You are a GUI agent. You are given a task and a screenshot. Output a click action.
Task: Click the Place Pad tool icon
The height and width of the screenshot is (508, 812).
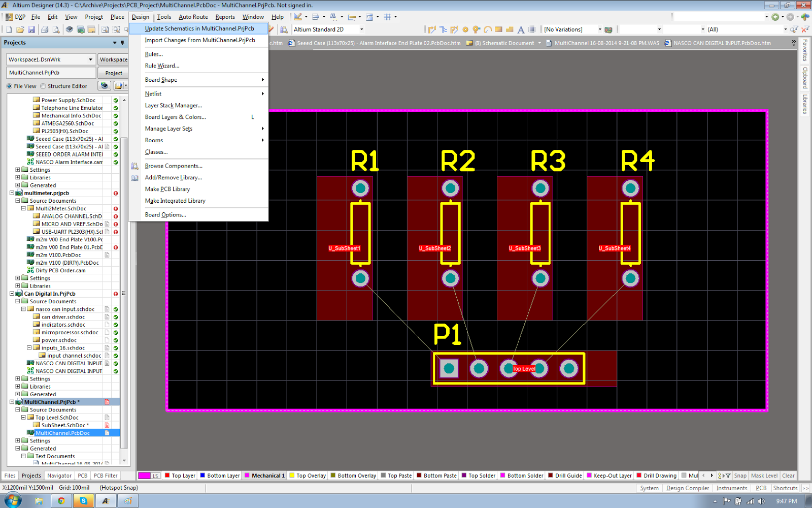click(465, 29)
